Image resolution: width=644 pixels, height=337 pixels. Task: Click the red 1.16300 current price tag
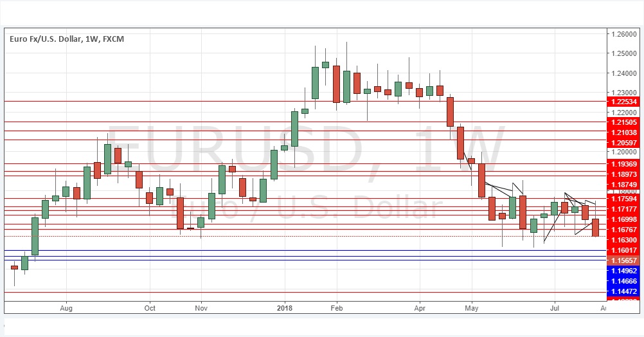click(x=623, y=240)
